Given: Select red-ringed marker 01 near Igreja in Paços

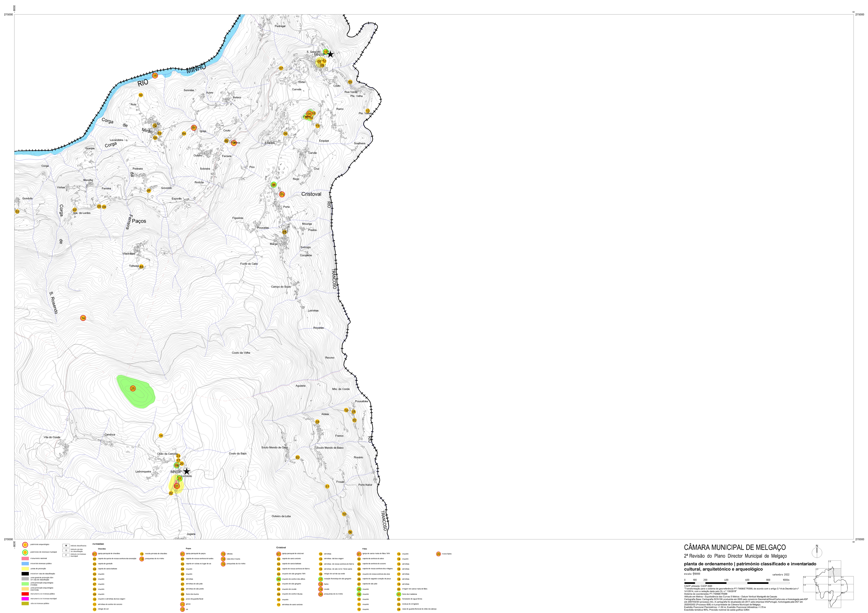Looking at the screenshot, I should tap(194, 128).
